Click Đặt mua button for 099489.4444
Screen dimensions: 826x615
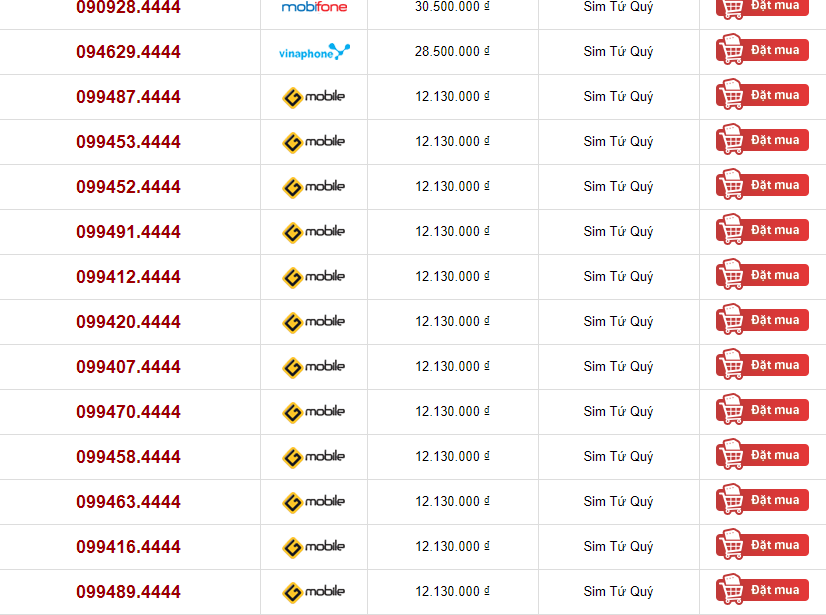(762, 589)
